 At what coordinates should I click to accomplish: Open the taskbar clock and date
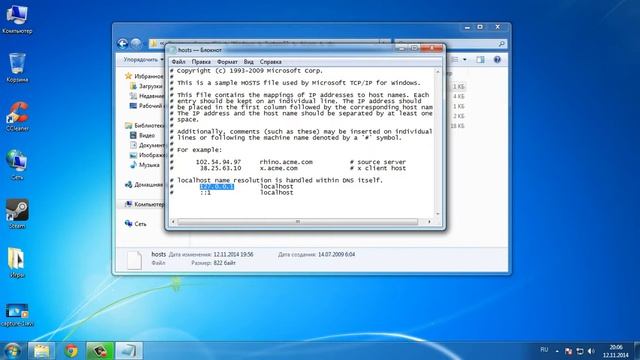pos(616,351)
